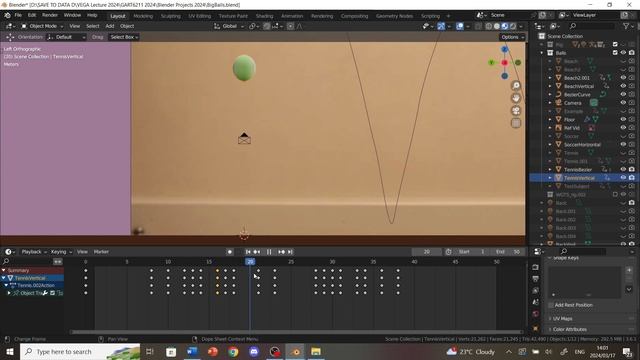
Task: Open the Object Mode dropdown
Action: point(42,26)
